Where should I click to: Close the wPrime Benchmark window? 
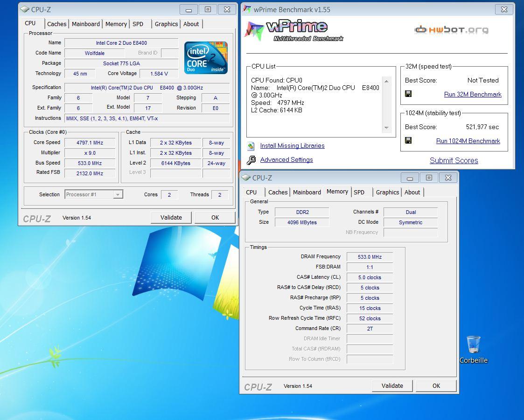coord(504,9)
